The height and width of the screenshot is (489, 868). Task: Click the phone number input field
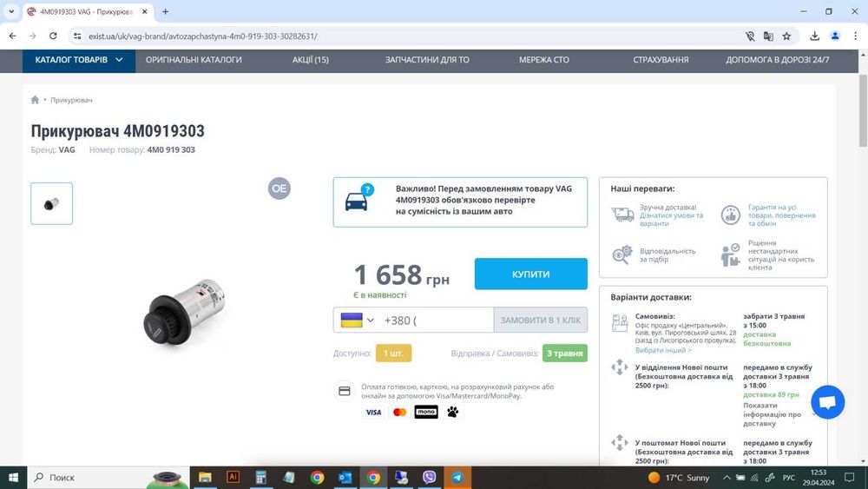[x=437, y=320]
